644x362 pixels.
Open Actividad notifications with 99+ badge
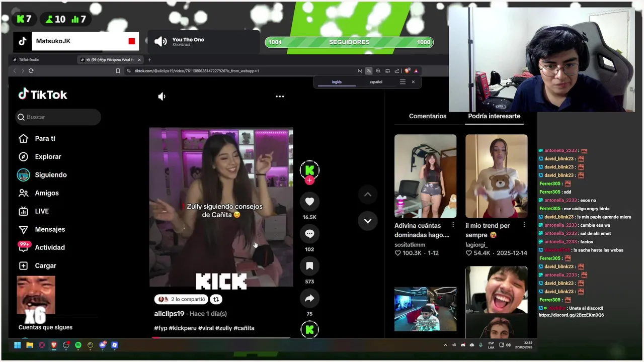pos(42,247)
